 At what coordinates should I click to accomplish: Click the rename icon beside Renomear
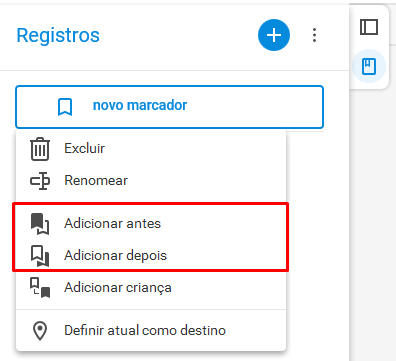pos(40,181)
